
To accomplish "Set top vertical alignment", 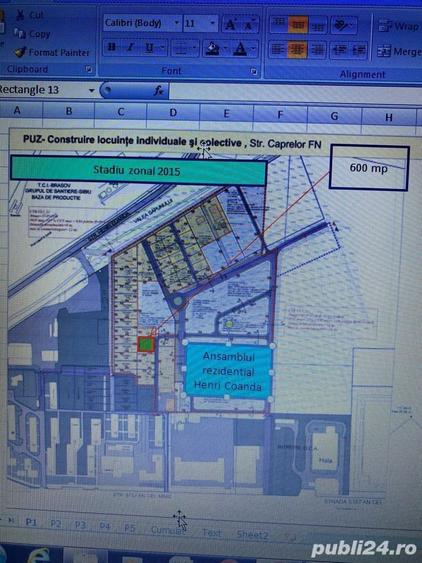I will [278, 24].
